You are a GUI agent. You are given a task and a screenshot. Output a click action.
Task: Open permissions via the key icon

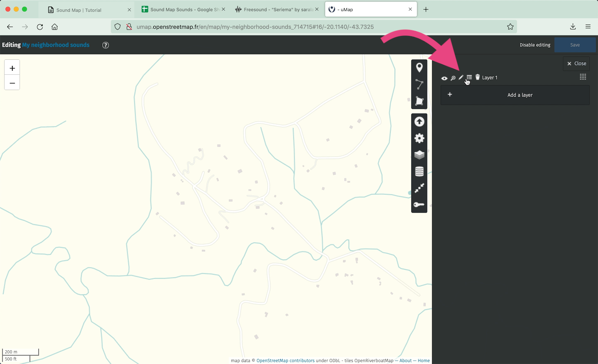pyautogui.click(x=419, y=205)
